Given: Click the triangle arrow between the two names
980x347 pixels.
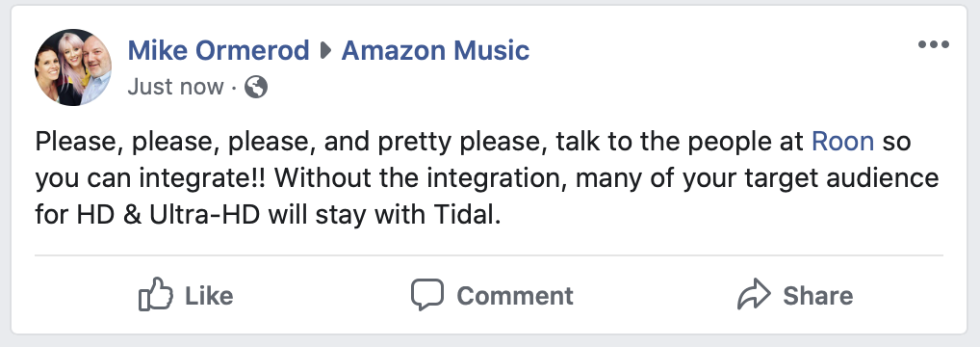Looking at the screenshot, I should 325,51.
